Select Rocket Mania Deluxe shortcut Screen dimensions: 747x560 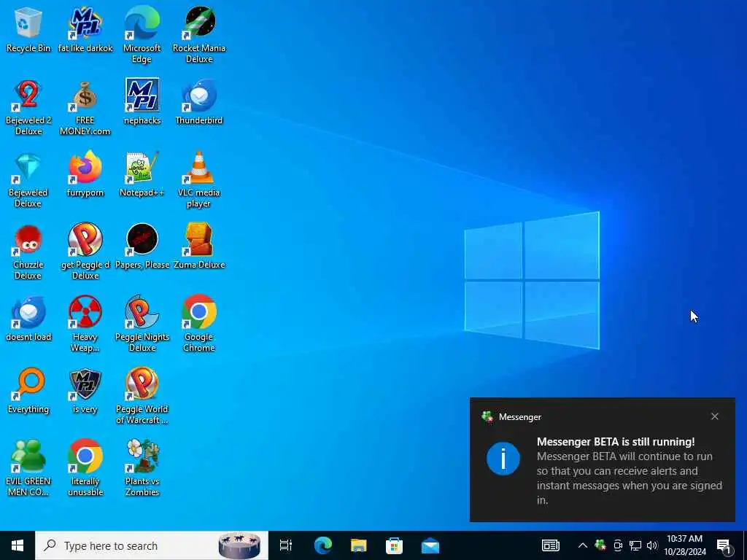(x=199, y=35)
